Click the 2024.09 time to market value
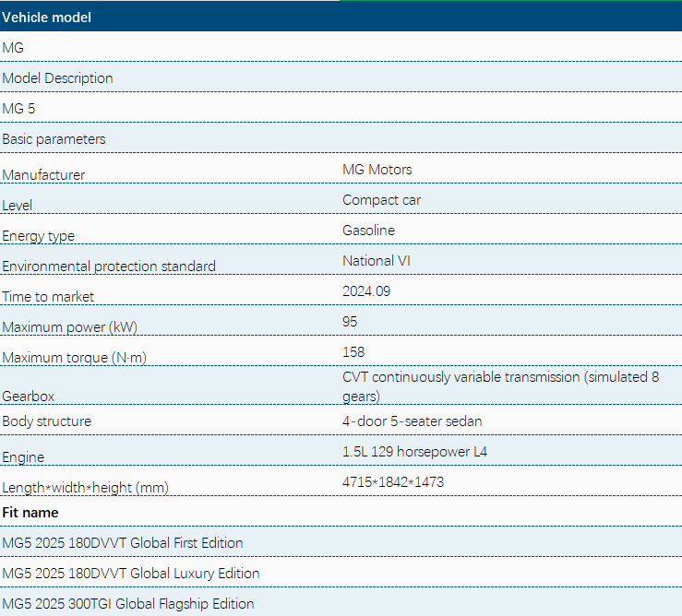The height and width of the screenshot is (616, 682). pyautogui.click(x=366, y=291)
